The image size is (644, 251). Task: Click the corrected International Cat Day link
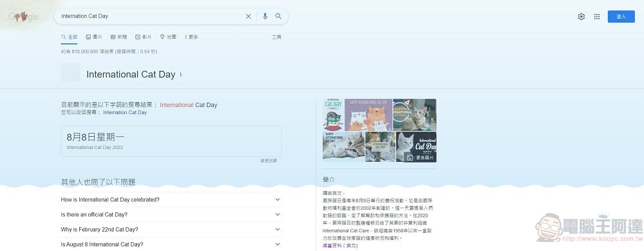[x=189, y=105]
